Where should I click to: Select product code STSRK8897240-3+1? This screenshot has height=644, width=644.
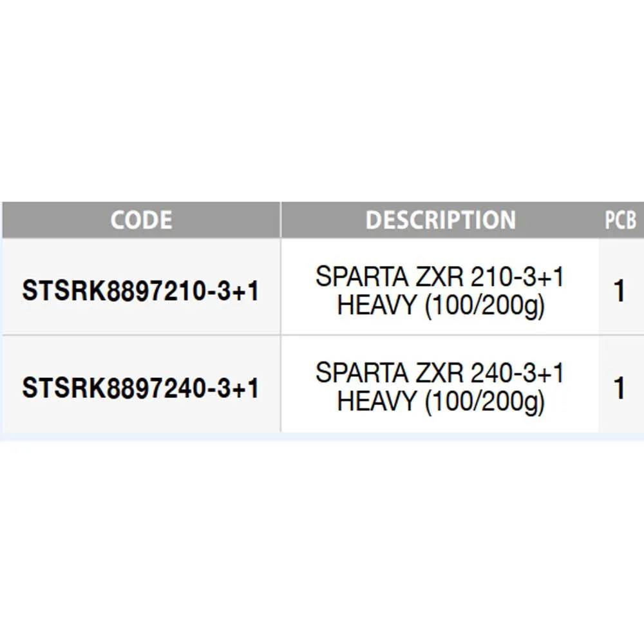coord(140,388)
